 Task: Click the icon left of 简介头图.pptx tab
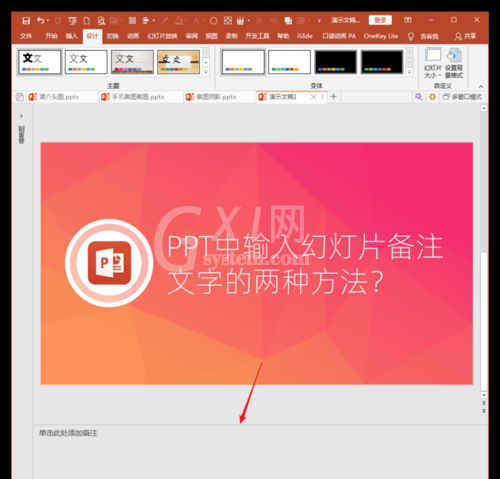coord(20,97)
